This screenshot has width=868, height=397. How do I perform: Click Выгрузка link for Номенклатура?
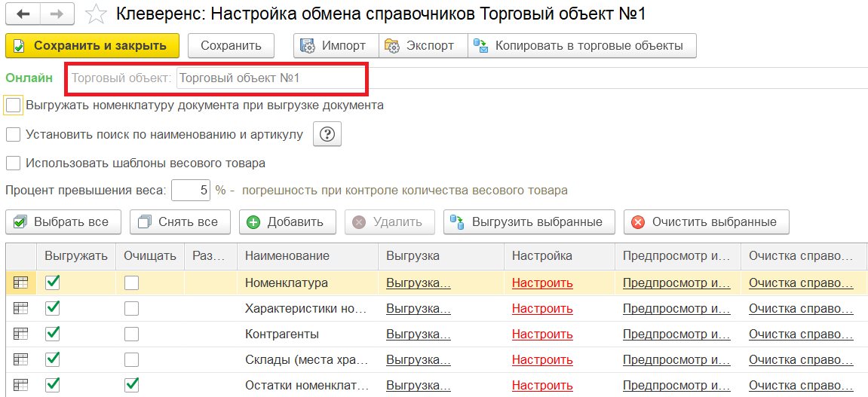[x=419, y=283]
